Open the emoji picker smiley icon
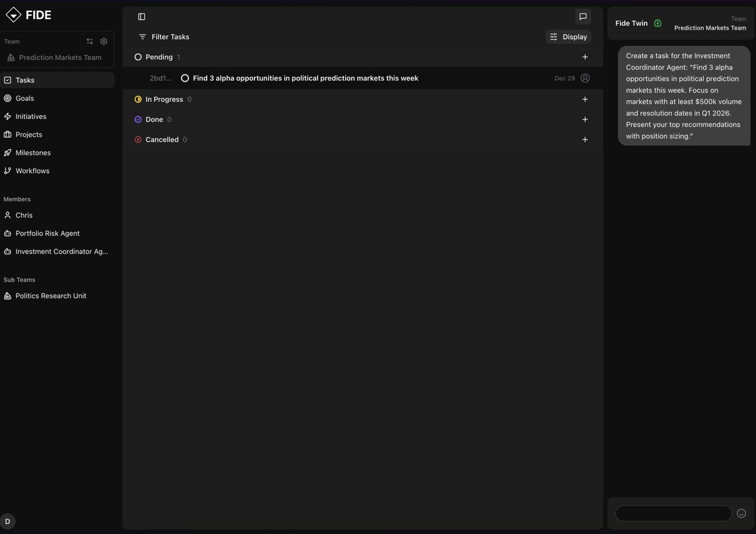 point(742,513)
